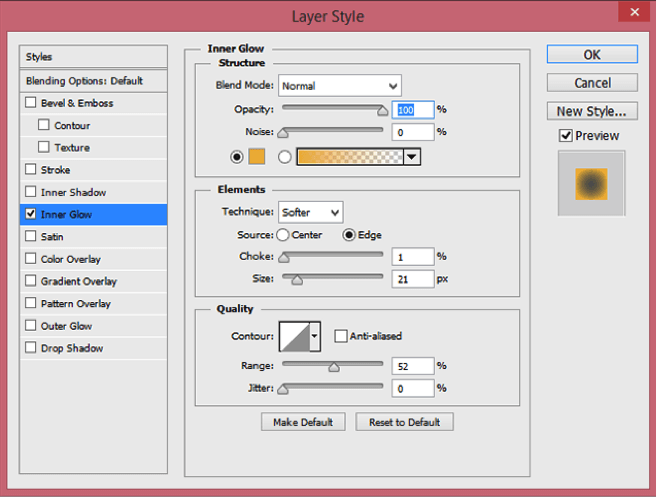Click the Opacity value field

tap(413, 110)
